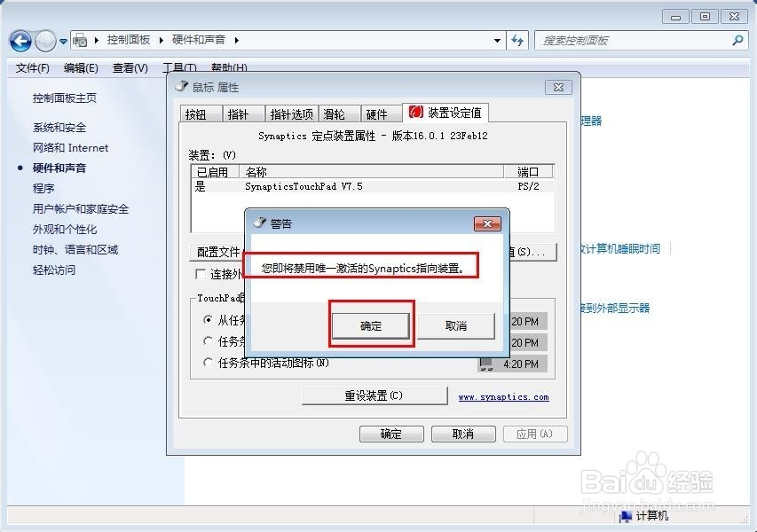Click 已启用 column header
757x532 pixels.
click(x=216, y=172)
